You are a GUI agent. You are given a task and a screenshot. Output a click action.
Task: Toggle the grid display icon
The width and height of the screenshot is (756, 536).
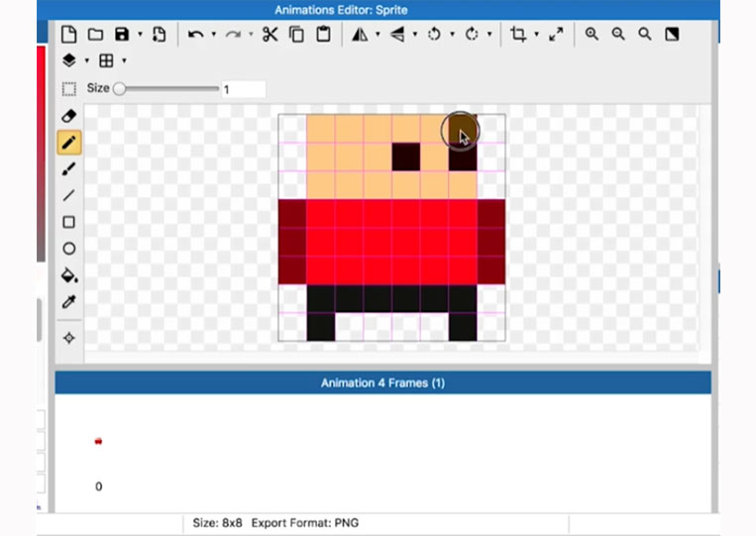106,60
